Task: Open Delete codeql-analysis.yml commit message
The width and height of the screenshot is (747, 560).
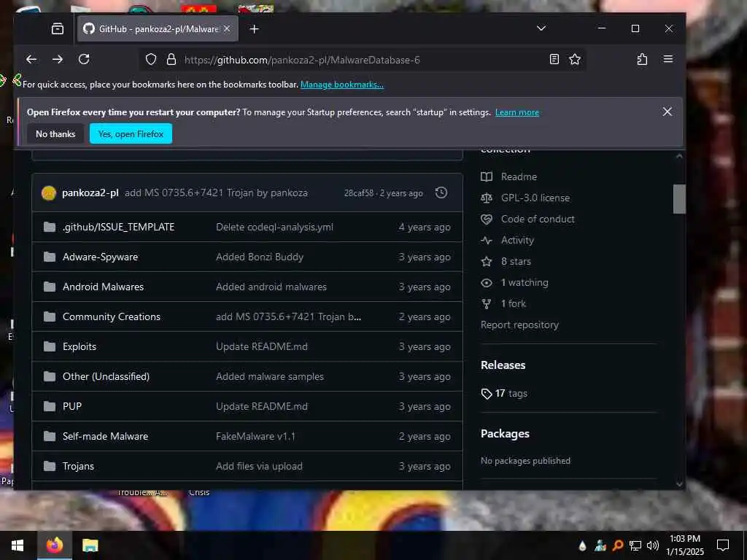Action: coord(274,227)
